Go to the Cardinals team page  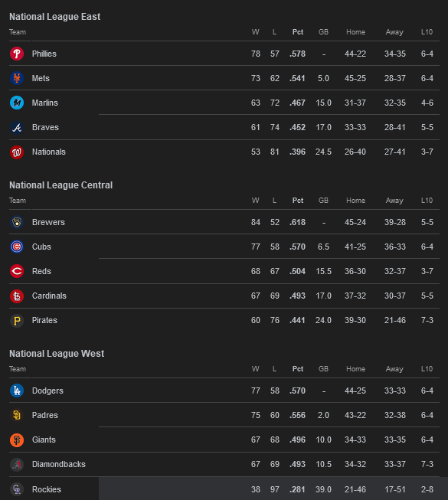49,296
